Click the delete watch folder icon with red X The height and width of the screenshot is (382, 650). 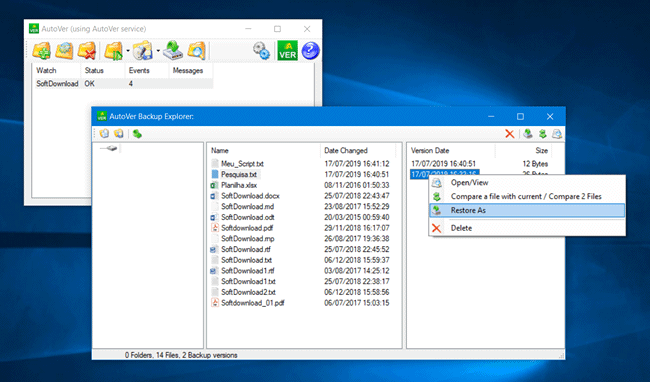87,51
